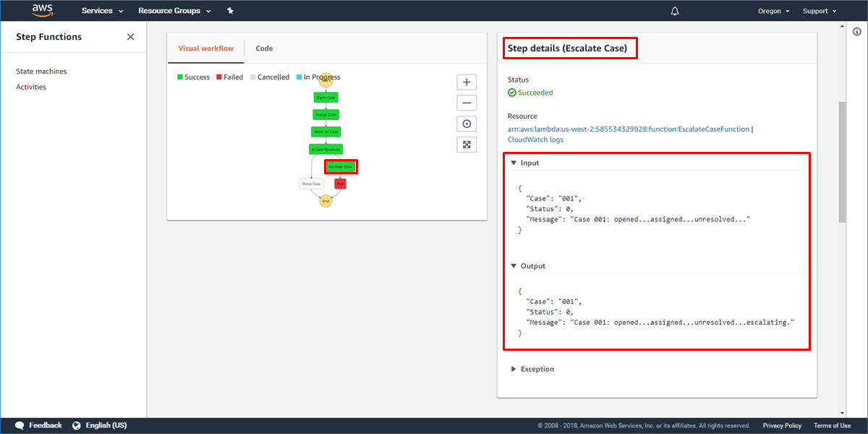This screenshot has height=434, width=868.
Task: Collapse the Input section
Action: [x=514, y=163]
